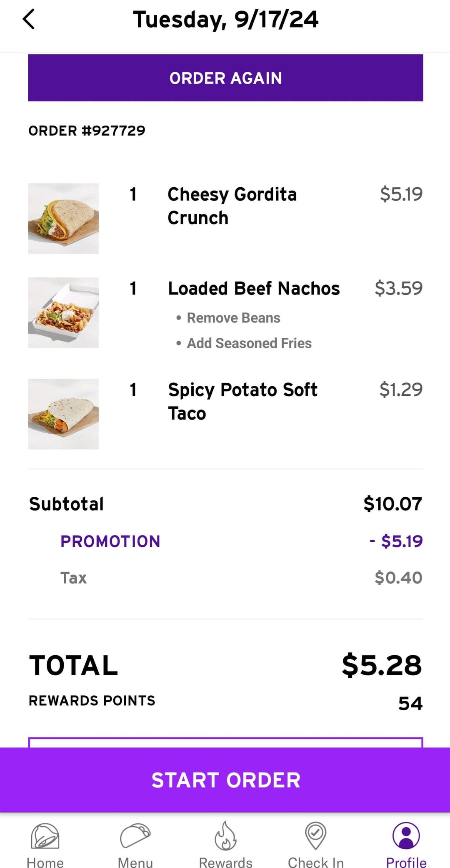The height and width of the screenshot is (868, 450).
Task: Tap the Check In location pin icon
Action: click(x=316, y=836)
